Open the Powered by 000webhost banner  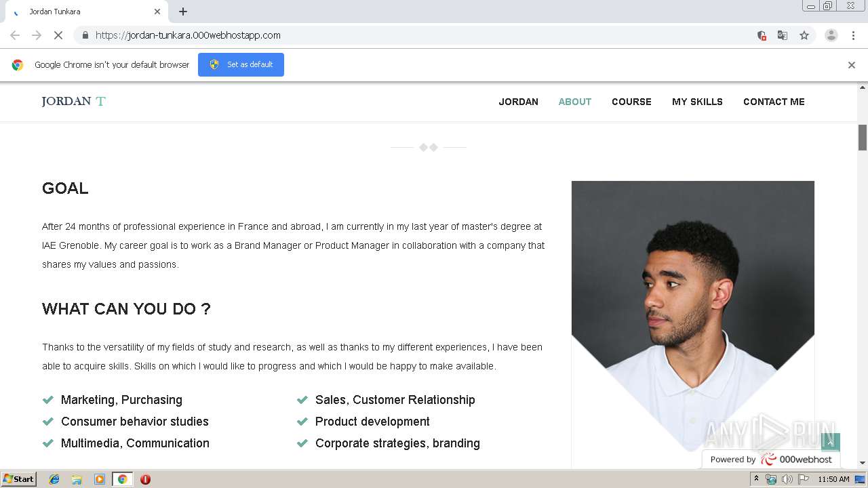(x=771, y=460)
